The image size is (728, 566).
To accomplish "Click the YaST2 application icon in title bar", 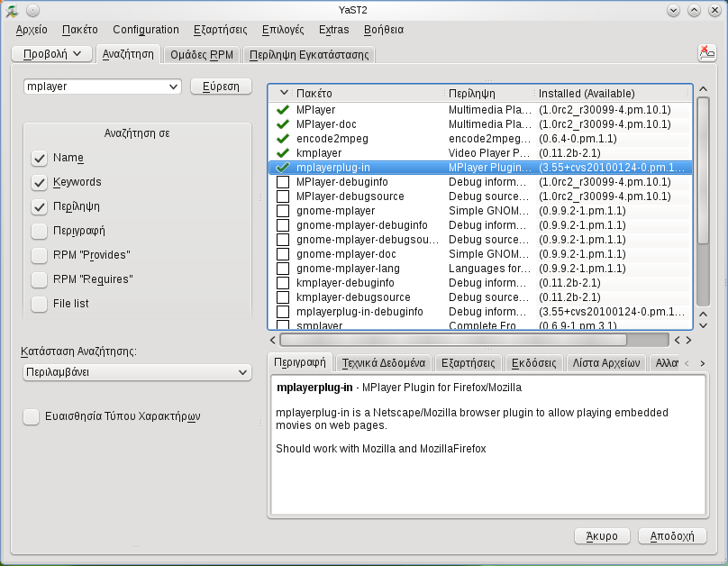I will 11,10.
